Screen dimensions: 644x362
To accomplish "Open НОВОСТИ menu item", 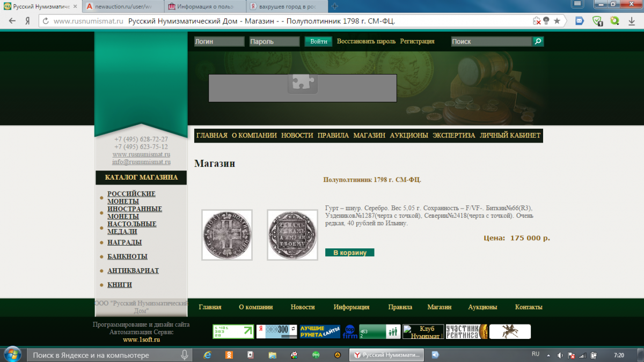I will click(297, 136).
